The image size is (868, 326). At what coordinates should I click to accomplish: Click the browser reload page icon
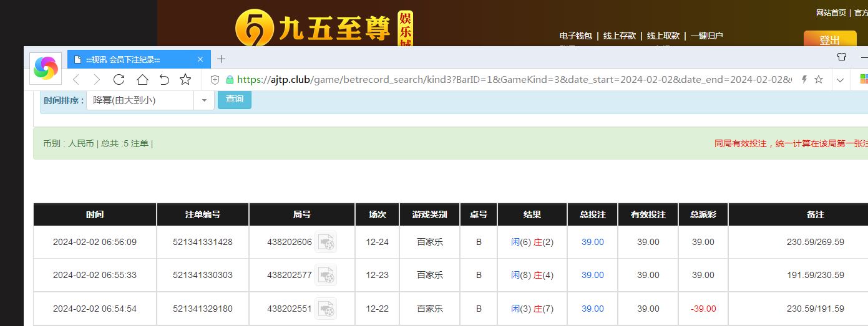click(x=119, y=80)
